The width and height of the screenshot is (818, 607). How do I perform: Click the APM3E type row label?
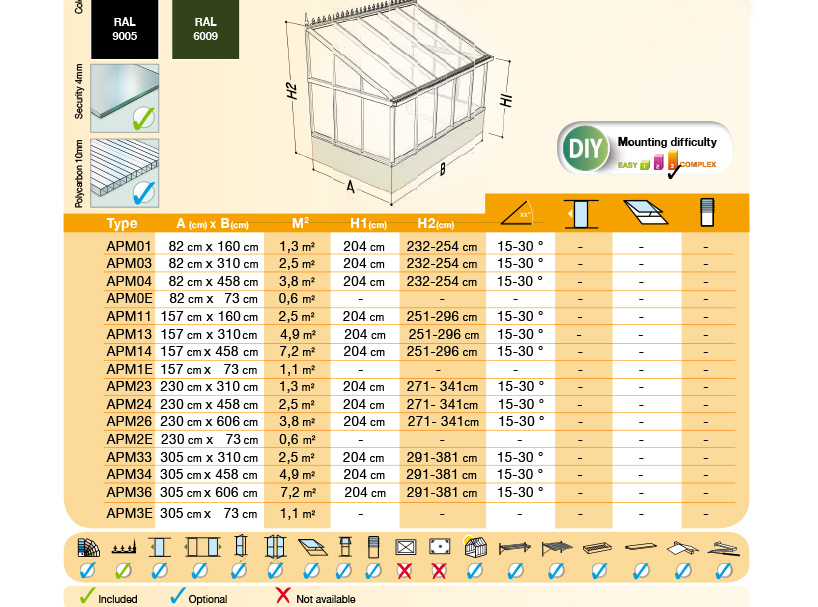pyautogui.click(x=129, y=513)
